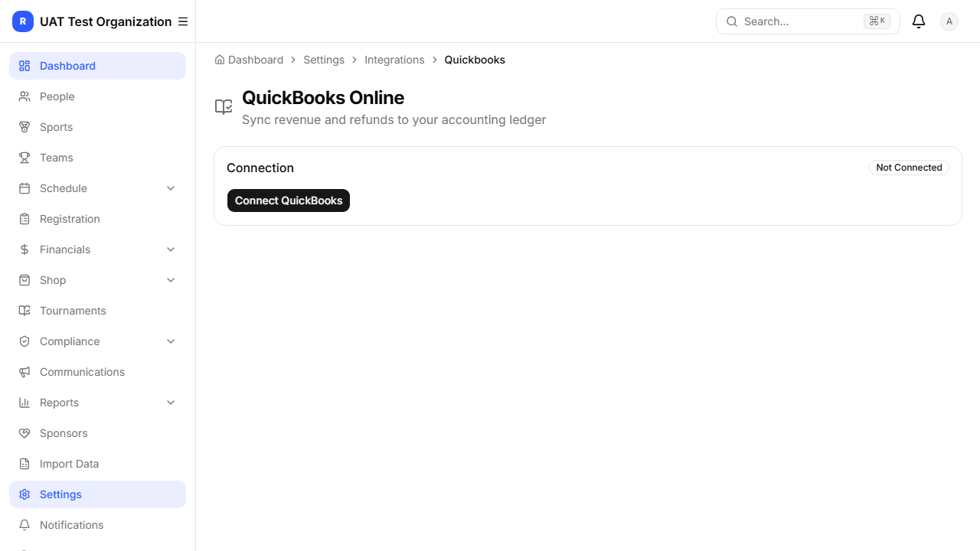Expand the Financials submenu chevron
This screenshot has width=980, height=551.
tap(171, 249)
